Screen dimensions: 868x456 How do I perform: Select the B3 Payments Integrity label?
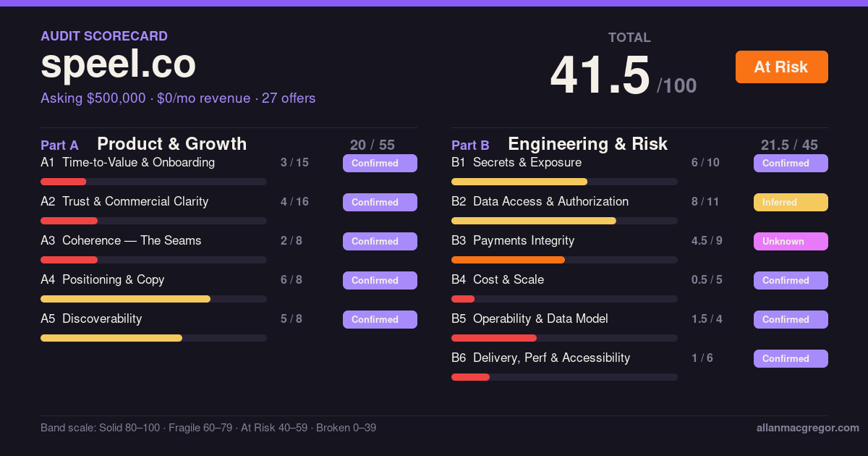(513, 241)
